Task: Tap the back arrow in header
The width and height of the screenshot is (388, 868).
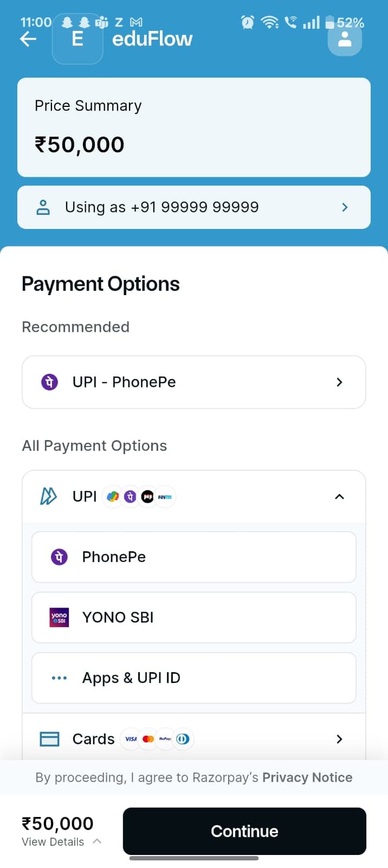Action: coord(28,39)
